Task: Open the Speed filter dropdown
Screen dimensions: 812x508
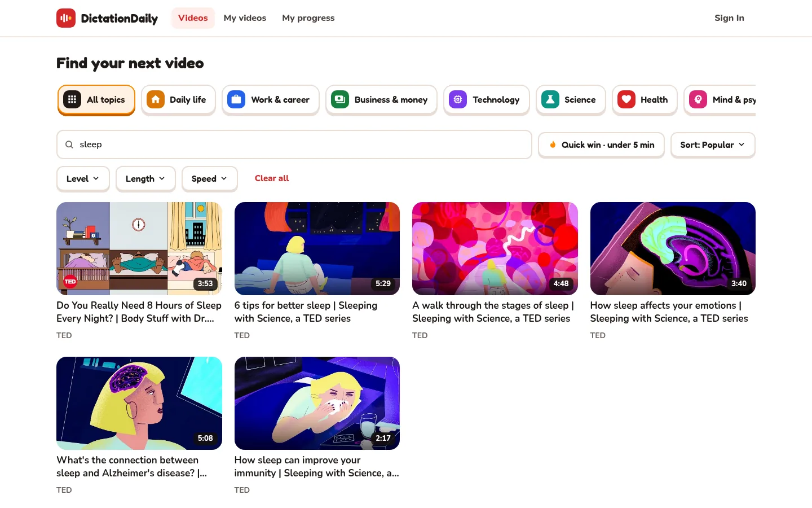Action: tap(209, 179)
